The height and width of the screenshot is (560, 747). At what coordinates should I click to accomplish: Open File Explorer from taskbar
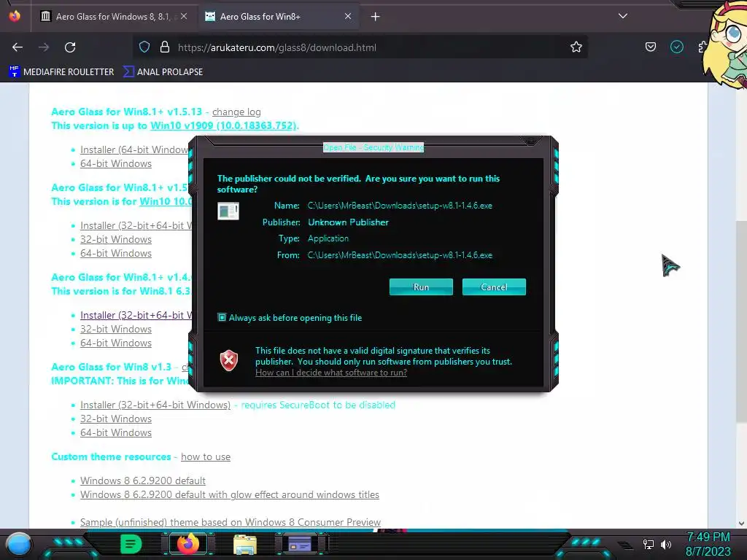245,544
